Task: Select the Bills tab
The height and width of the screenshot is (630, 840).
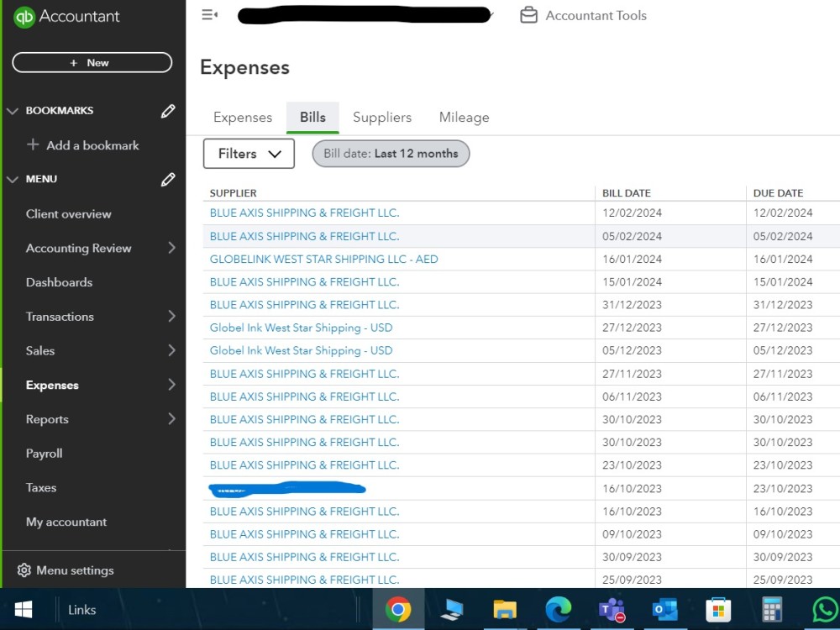Action: click(x=312, y=118)
